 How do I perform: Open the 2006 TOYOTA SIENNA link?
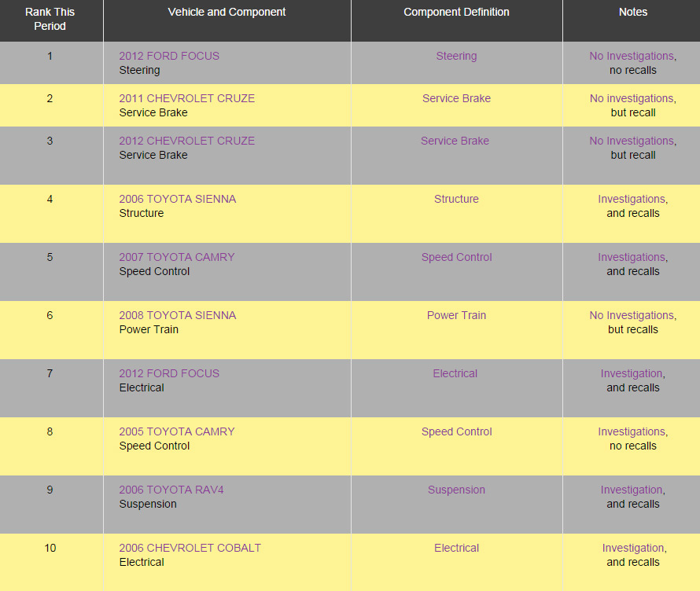(x=178, y=199)
